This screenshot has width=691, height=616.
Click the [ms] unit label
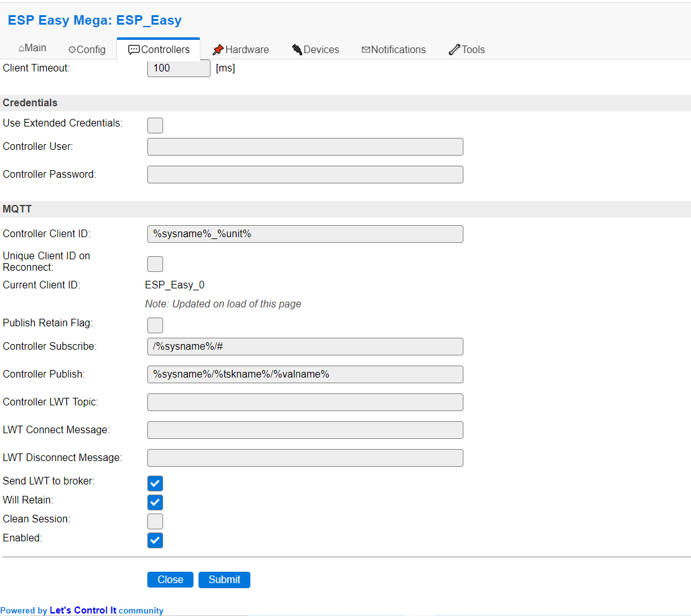click(225, 68)
